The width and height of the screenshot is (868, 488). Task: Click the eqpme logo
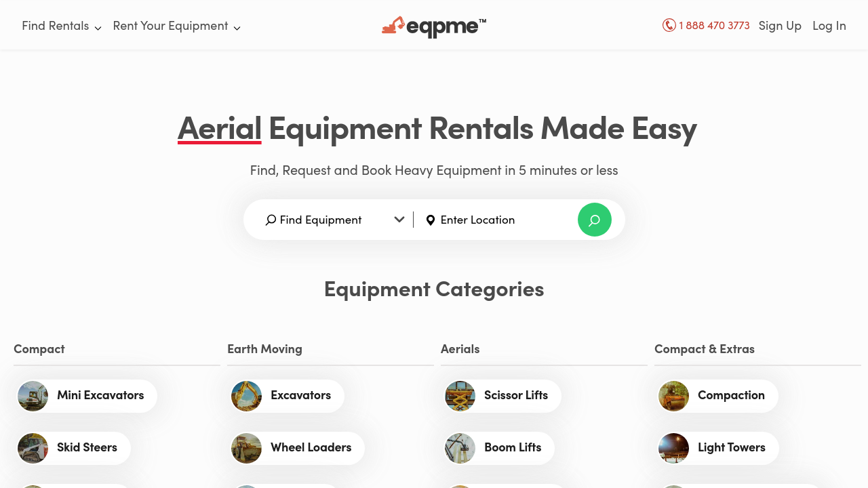434,26
